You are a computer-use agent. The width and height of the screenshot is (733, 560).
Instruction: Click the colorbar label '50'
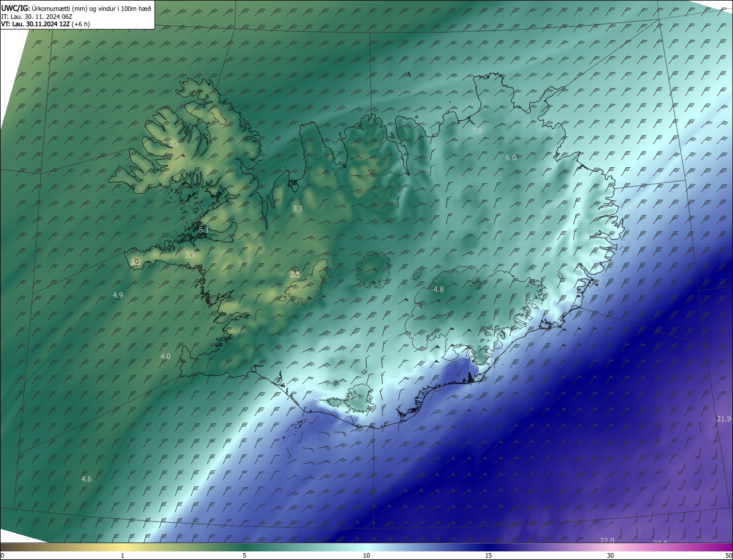[x=728, y=555]
